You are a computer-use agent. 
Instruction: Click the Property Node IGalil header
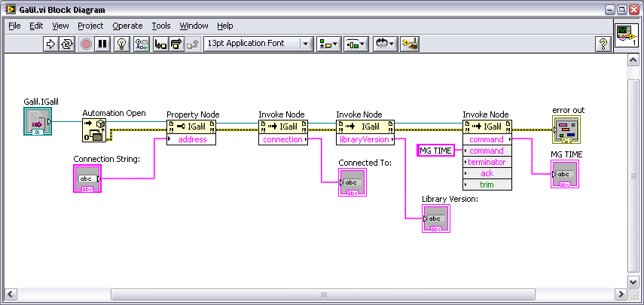tap(191, 127)
